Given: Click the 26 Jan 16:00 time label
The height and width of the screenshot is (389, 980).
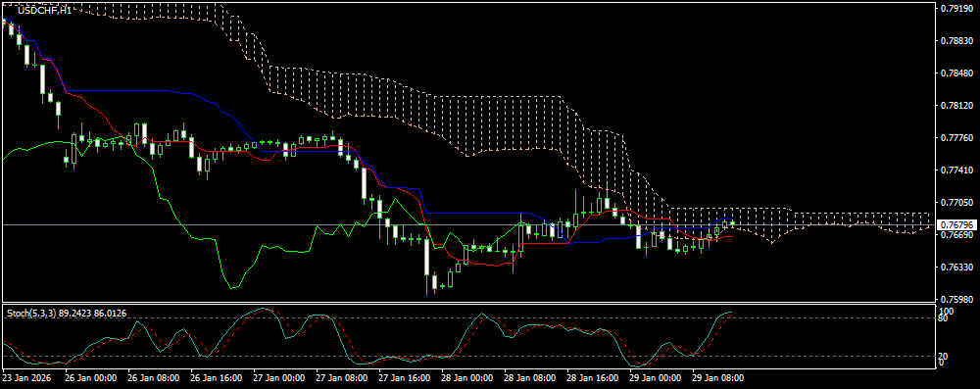Looking at the screenshot, I should click(x=217, y=378).
